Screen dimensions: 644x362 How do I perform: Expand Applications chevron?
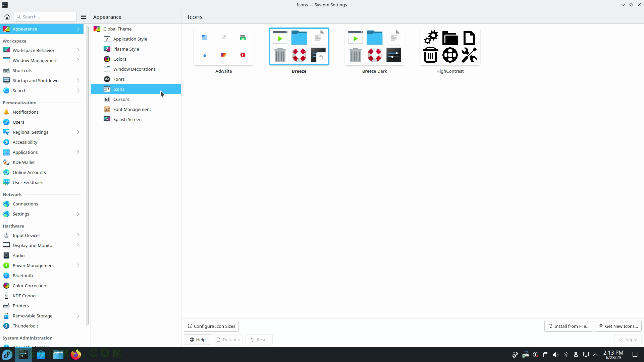(x=78, y=152)
